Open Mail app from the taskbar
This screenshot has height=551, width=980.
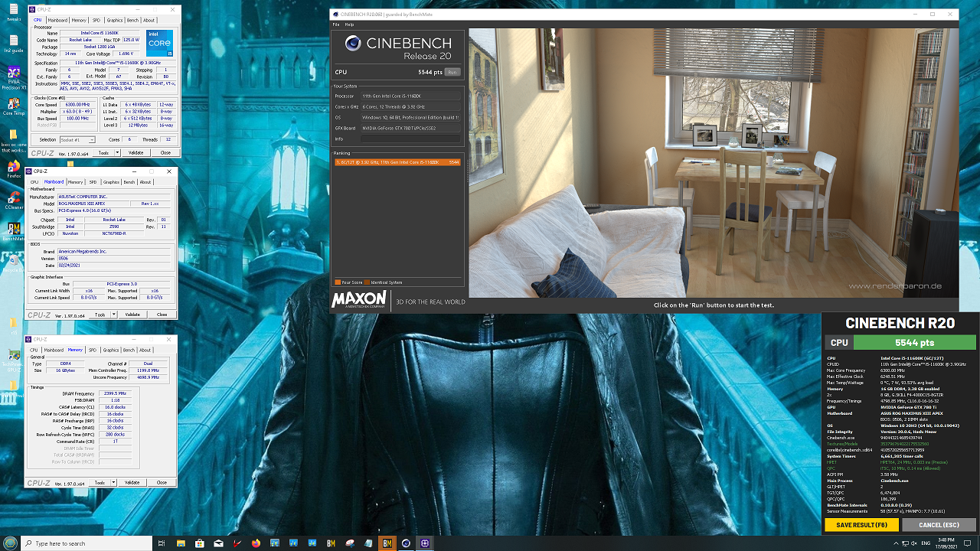[x=218, y=543]
